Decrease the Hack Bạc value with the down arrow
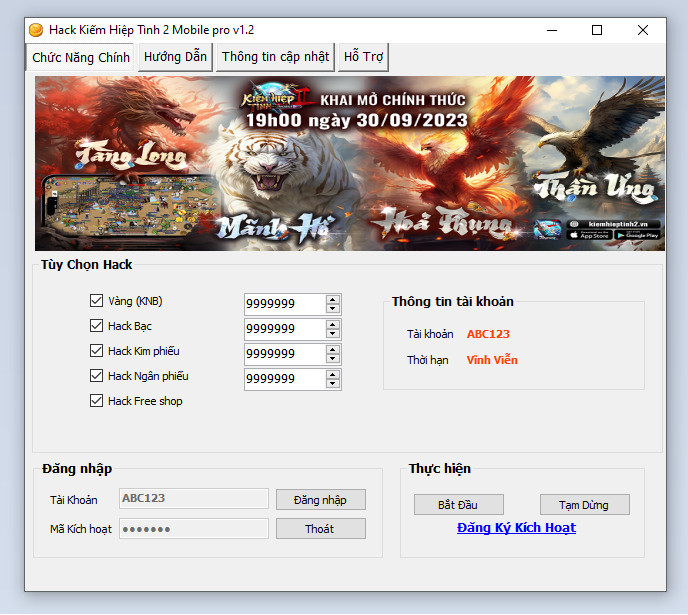This screenshot has height=615, width=688. pos(333,334)
